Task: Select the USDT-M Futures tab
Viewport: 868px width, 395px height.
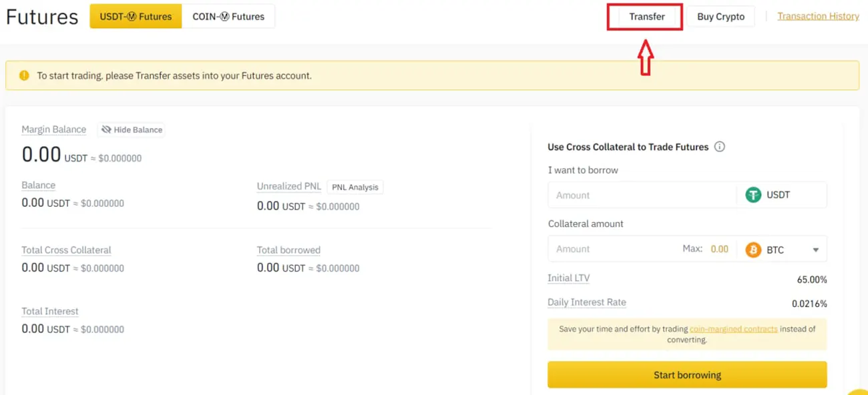Action: click(135, 16)
